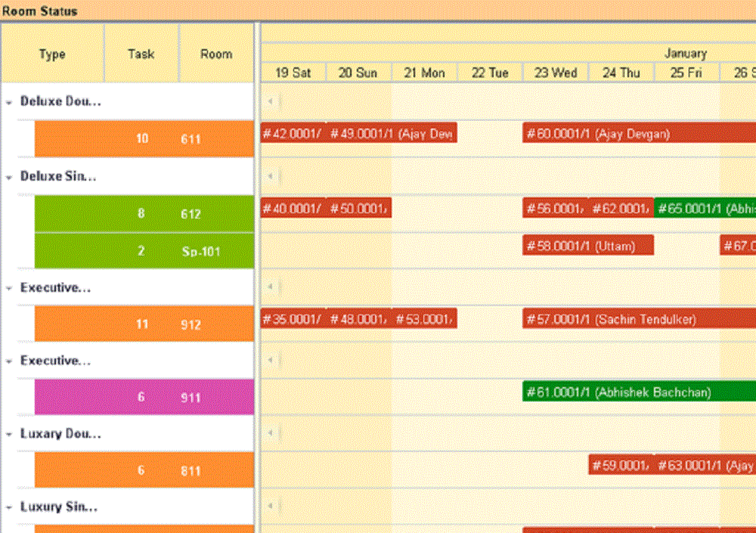Select room number 911
The image size is (756, 533).
[191, 398]
